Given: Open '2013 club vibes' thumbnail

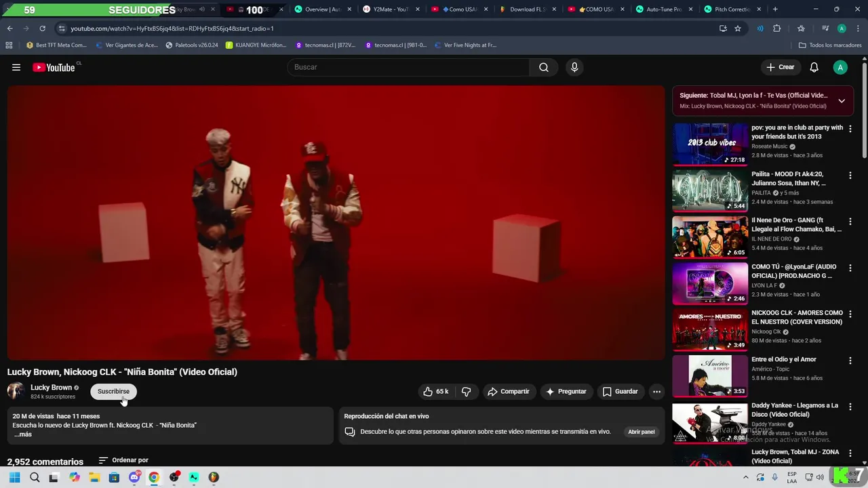Looking at the screenshot, I should click(710, 144).
